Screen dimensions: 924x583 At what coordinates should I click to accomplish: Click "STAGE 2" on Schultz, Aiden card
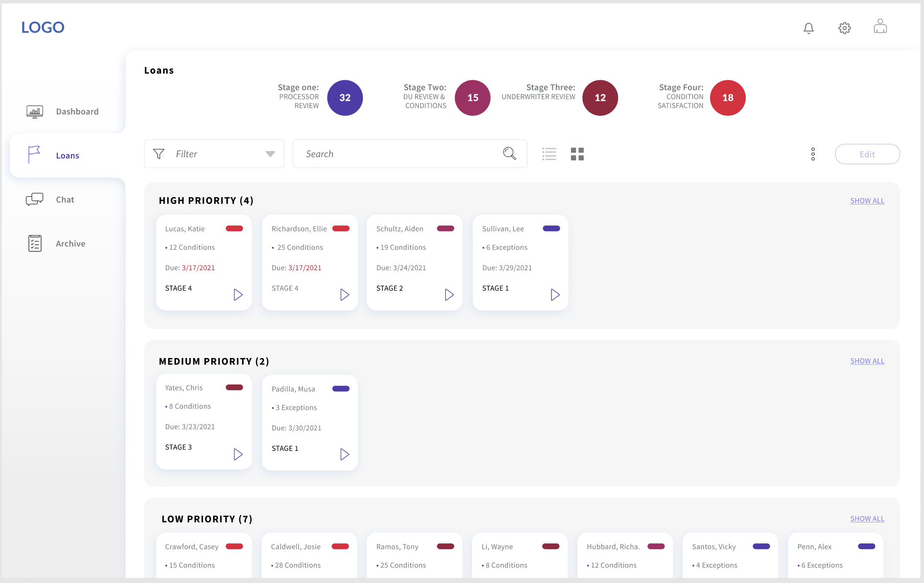point(390,289)
